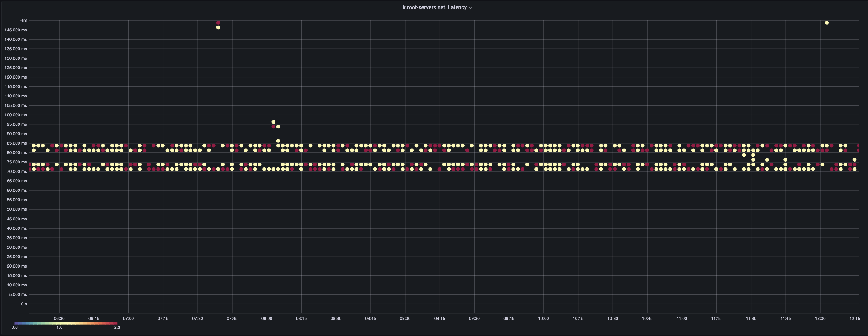Click the +Inf y-axis label

(23, 21)
